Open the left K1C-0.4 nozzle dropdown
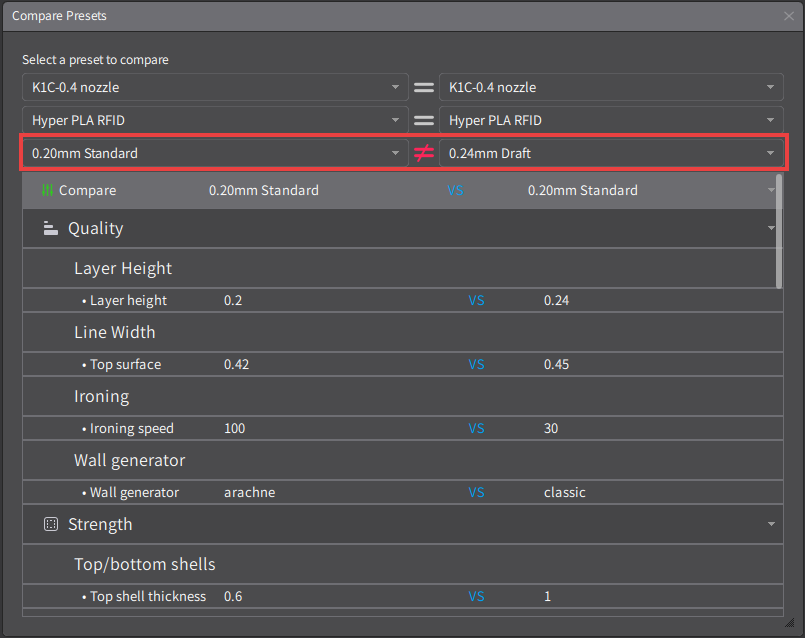Image resolution: width=805 pixels, height=638 pixels. (x=215, y=87)
